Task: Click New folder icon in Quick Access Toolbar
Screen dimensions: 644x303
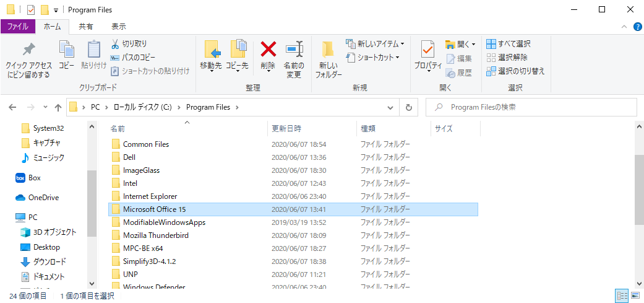Action: point(45,9)
